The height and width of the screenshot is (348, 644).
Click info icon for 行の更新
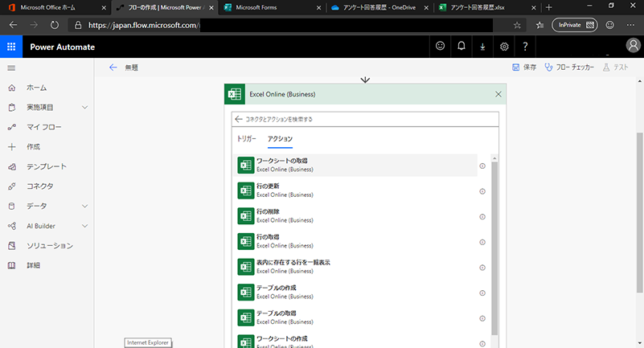coord(482,191)
